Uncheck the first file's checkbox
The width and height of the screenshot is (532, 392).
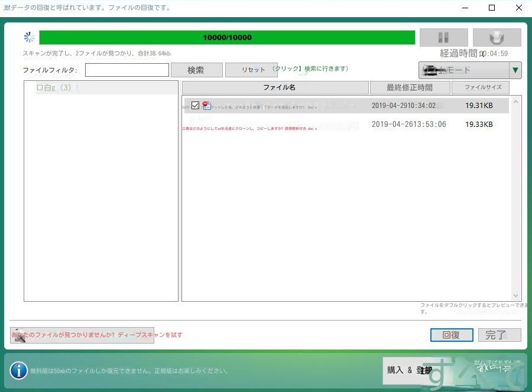point(196,106)
